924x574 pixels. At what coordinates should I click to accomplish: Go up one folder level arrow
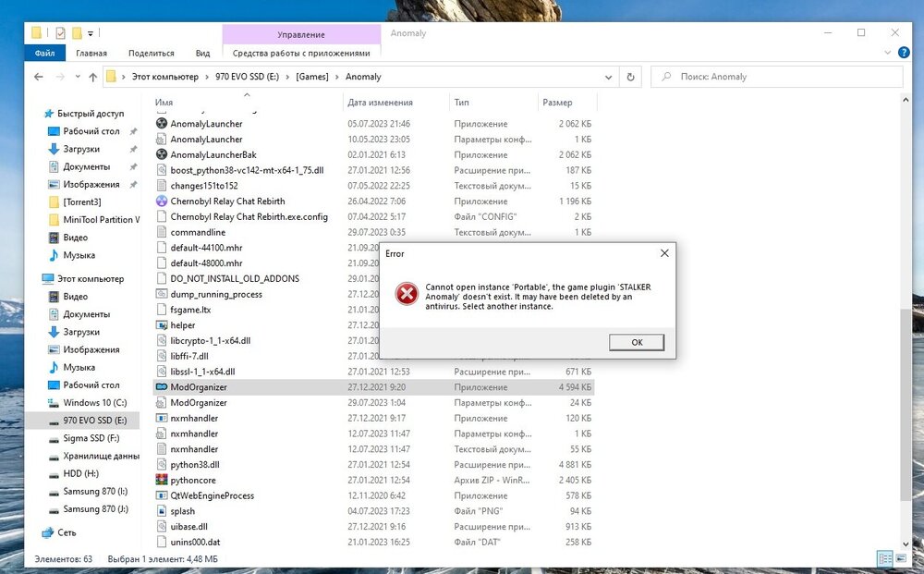tap(92, 77)
